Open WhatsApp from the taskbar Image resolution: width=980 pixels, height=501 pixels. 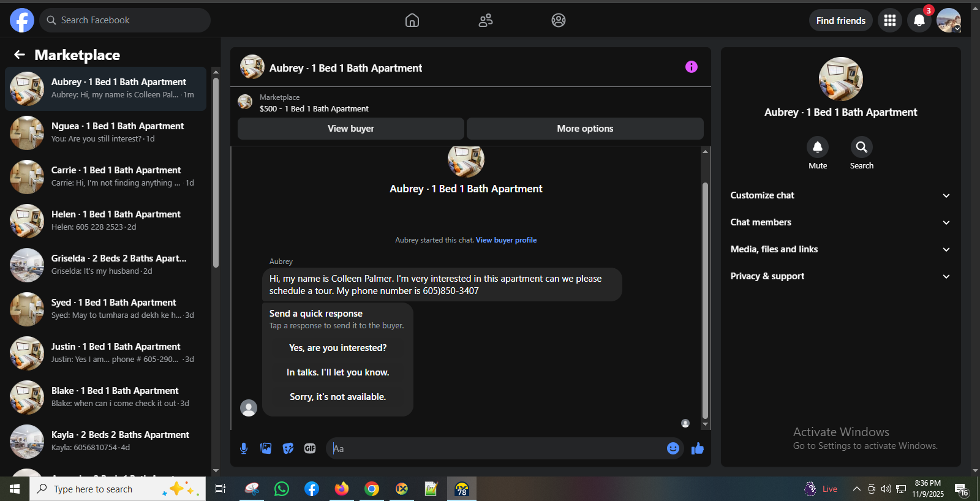pyautogui.click(x=282, y=489)
